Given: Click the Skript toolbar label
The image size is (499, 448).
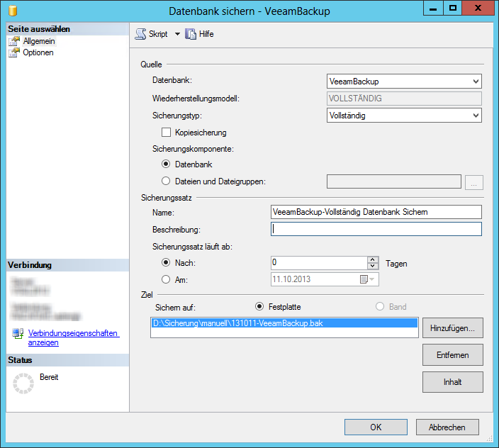Looking at the screenshot, I should 158,34.
